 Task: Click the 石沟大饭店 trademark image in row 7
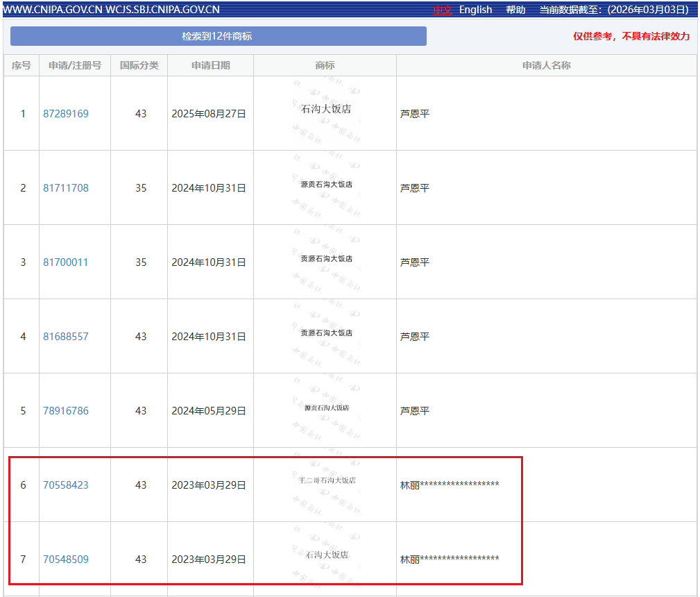click(325, 555)
